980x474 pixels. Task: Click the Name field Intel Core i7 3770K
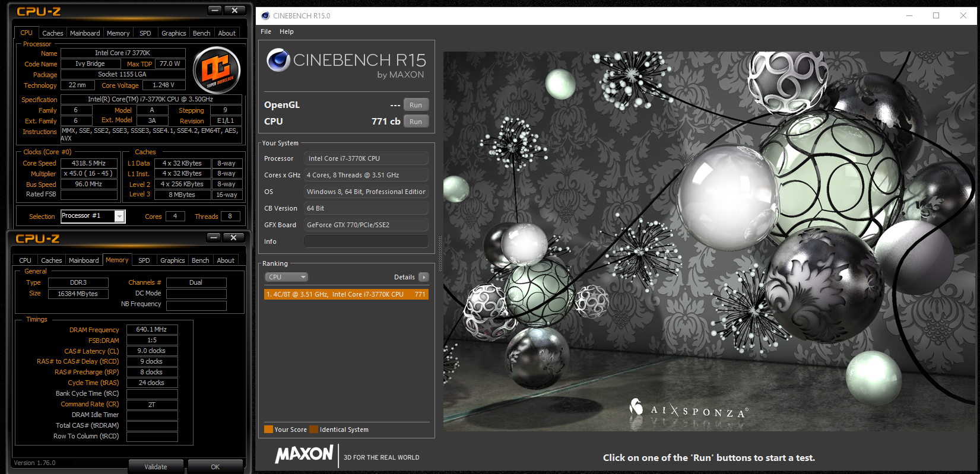pos(123,53)
